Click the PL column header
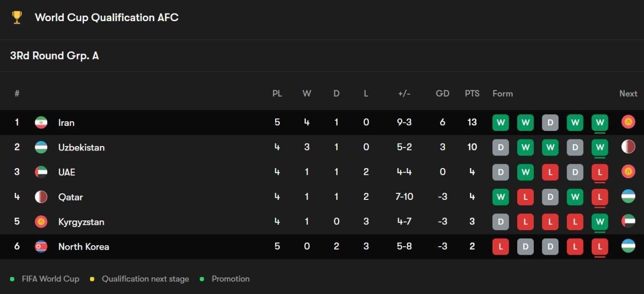The image size is (644, 294). tap(277, 94)
